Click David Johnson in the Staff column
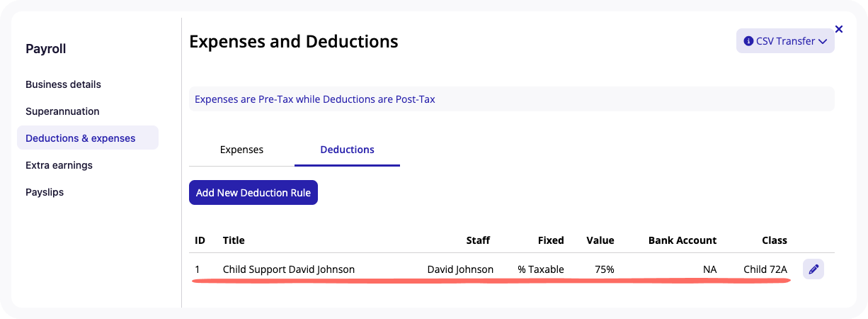 tap(460, 269)
